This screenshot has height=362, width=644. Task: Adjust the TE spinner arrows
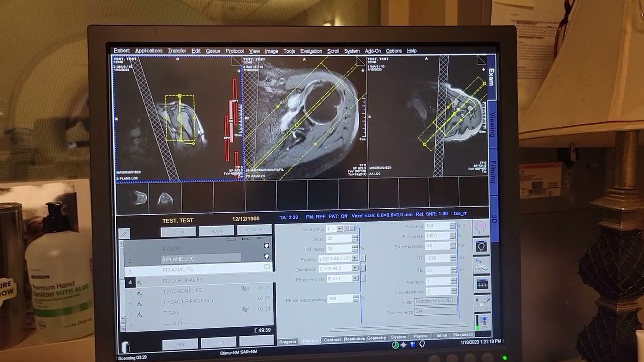(454, 270)
